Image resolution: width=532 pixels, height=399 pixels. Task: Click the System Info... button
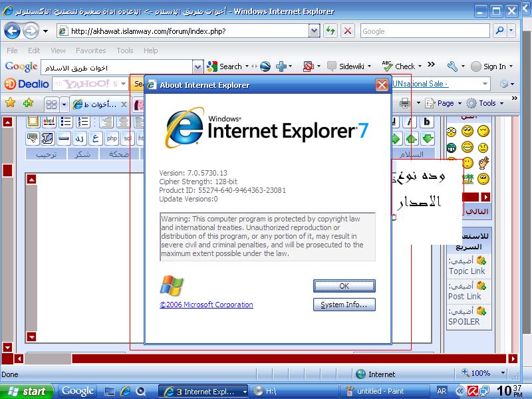(x=344, y=305)
